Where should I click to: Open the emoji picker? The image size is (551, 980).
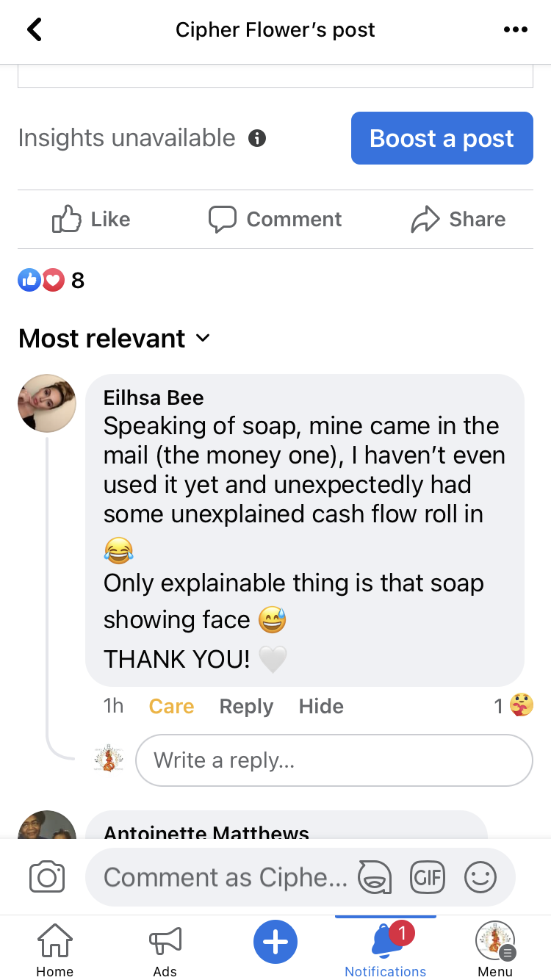click(480, 876)
